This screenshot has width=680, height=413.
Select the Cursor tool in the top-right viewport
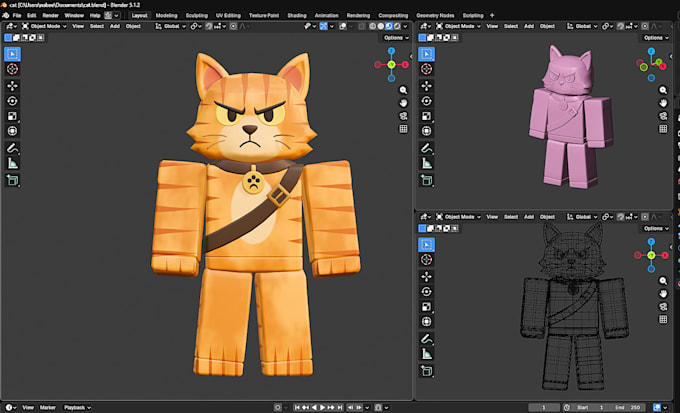[x=426, y=69]
